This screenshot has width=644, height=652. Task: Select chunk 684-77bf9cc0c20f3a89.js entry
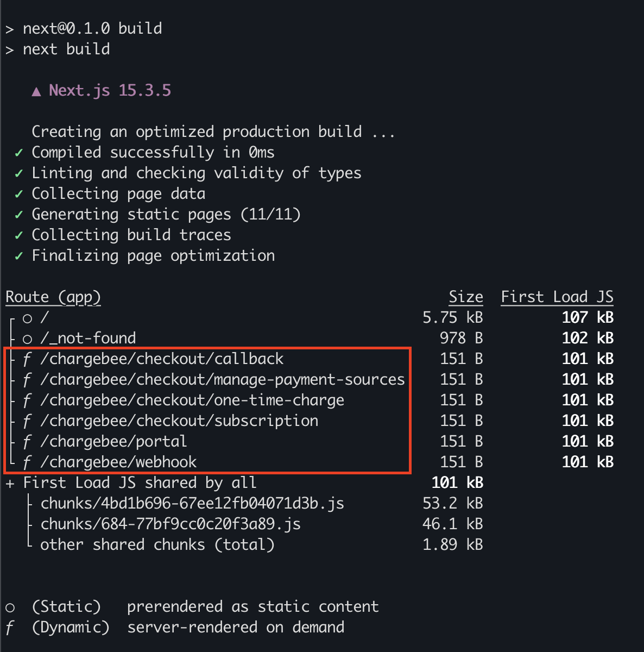click(x=171, y=524)
